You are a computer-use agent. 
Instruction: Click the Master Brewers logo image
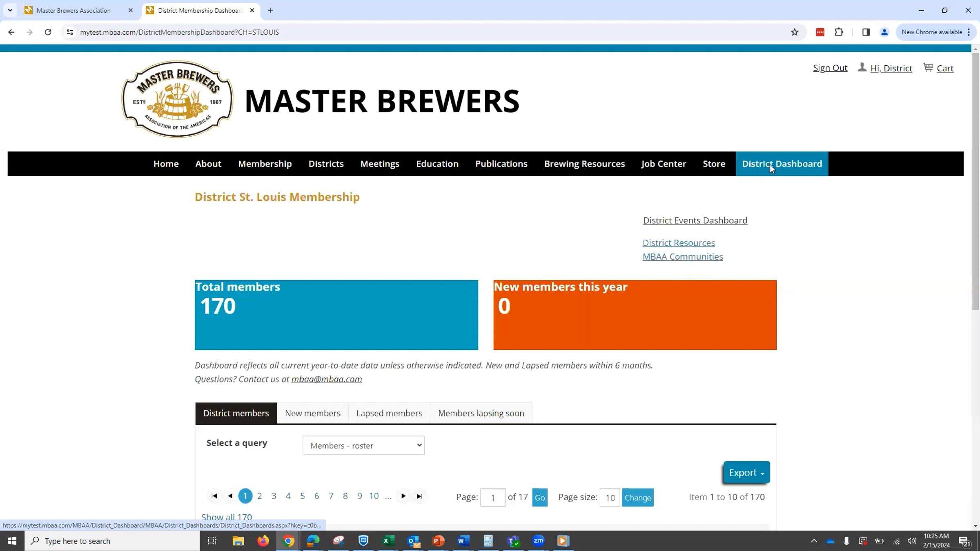(177, 99)
